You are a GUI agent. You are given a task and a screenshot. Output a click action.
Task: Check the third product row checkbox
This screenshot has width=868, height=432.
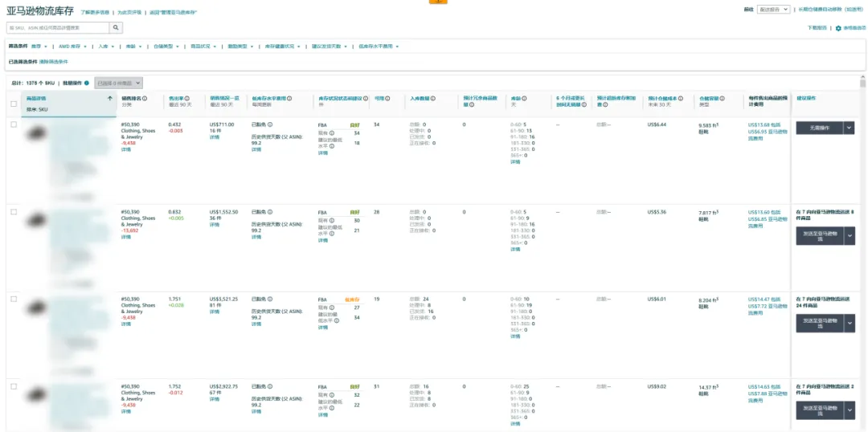14,299
